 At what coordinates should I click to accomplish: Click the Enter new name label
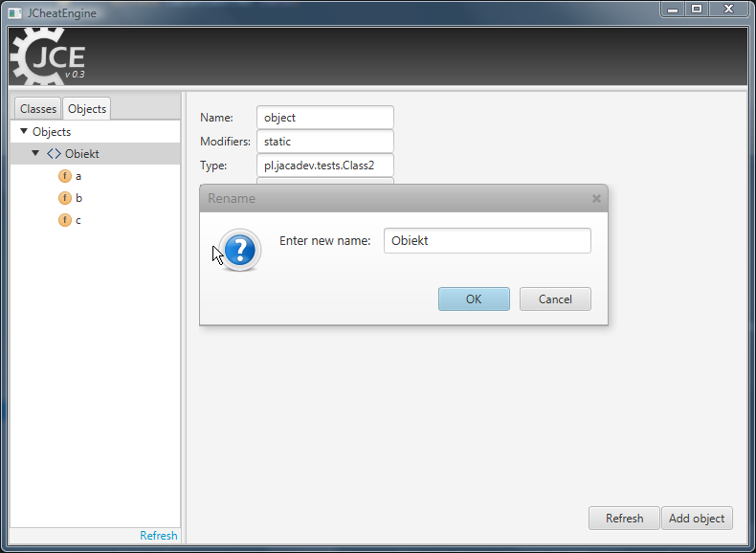click(x=325, y=240)
